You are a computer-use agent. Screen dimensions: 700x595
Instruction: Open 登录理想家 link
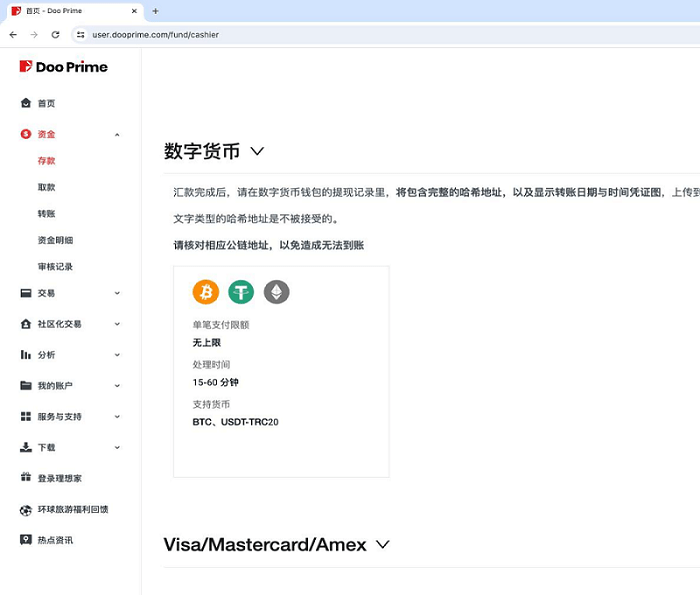point(60,478)
